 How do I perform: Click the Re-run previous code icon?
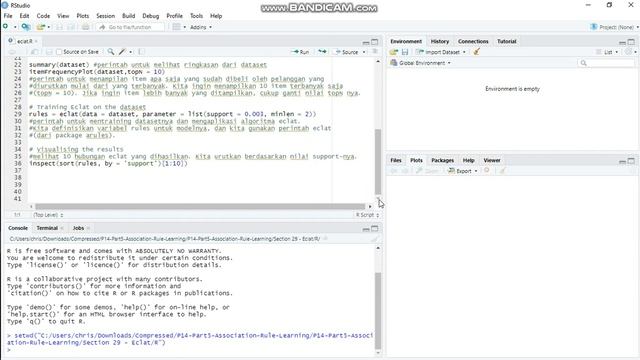point(322,52)
